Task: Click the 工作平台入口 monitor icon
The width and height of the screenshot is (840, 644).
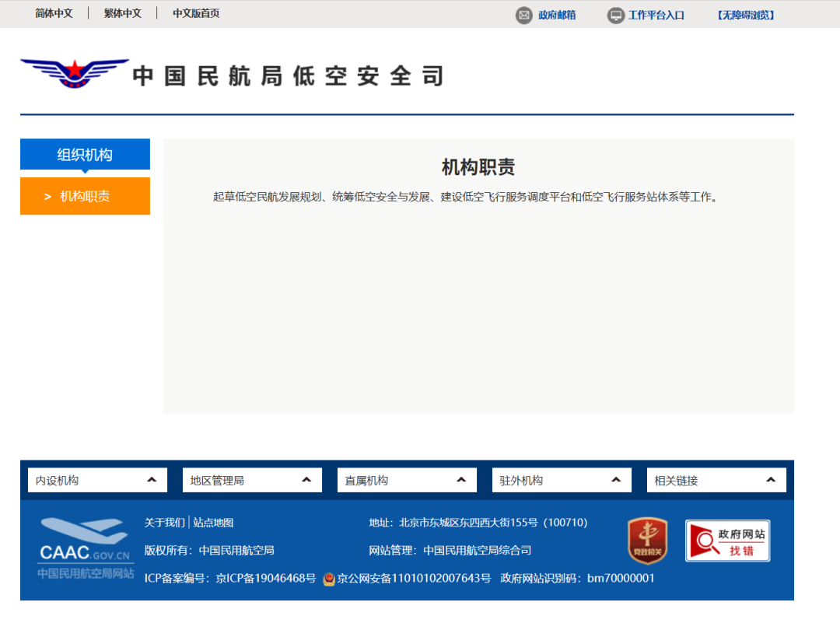Action: 615,15
